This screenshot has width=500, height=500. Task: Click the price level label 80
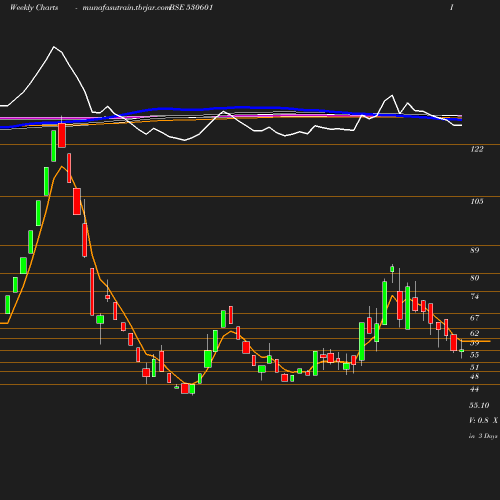[475, 278]
